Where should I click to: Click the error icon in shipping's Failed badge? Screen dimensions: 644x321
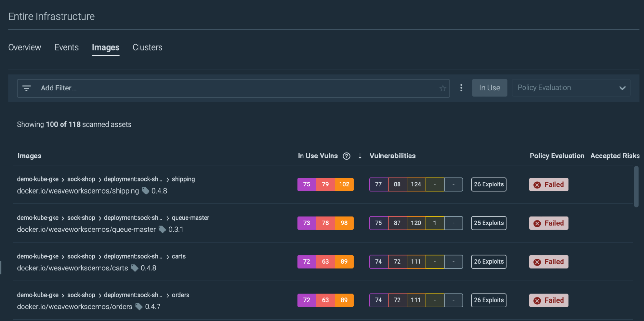coord(537,184)
